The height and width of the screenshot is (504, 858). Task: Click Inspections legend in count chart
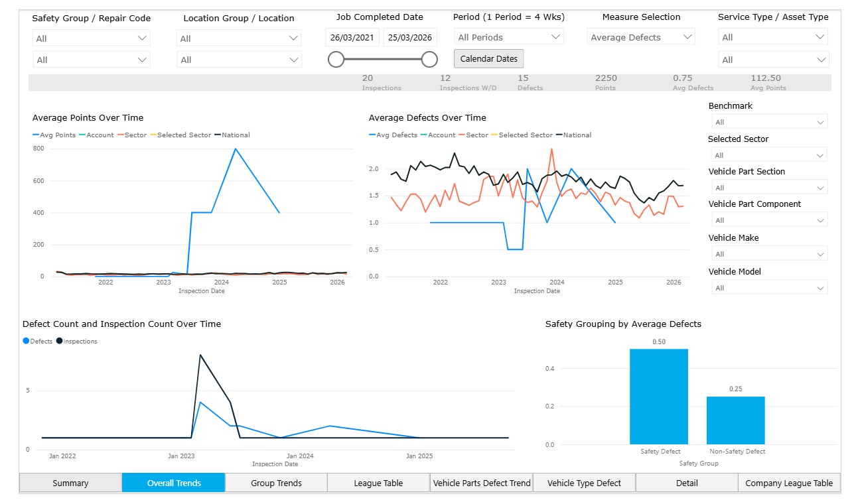pyautogui.click(x=77, y=342)
